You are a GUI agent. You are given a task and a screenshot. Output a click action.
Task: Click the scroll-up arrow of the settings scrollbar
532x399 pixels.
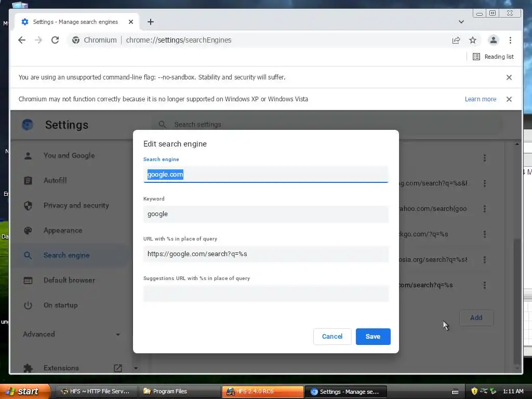[517, 144]
